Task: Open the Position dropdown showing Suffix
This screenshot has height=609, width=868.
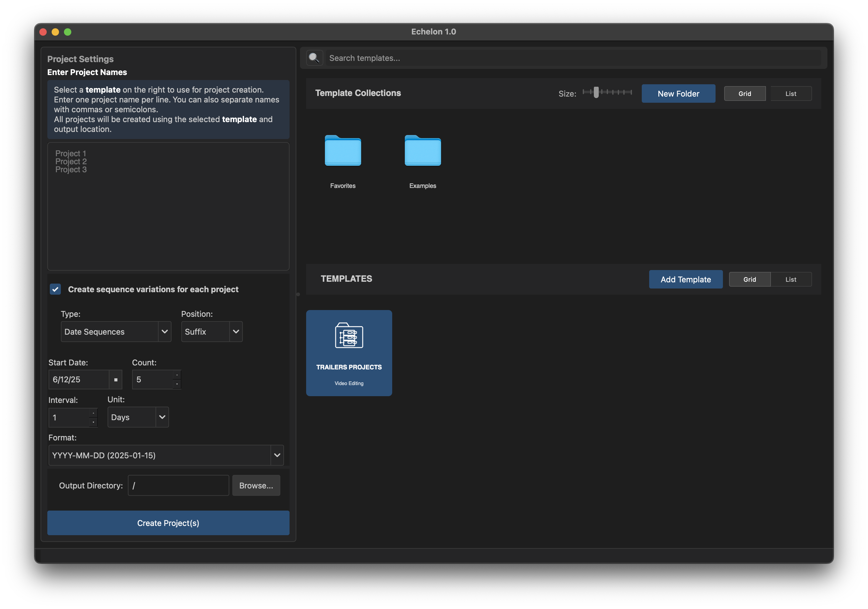Action: point(212,332)
